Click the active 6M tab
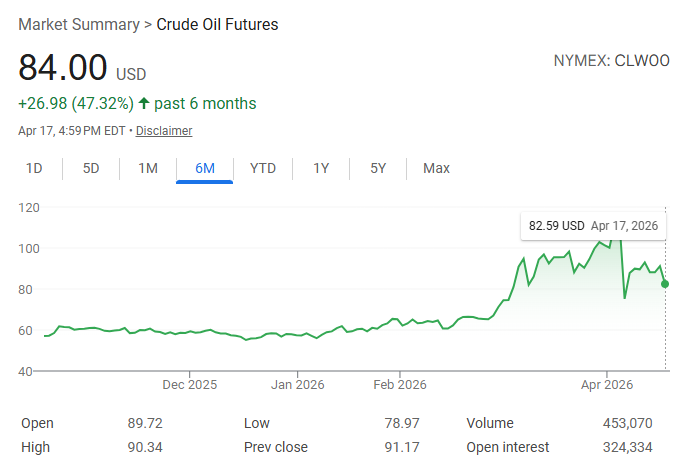This screenshot has height=467, width=680. click(205, 168)
